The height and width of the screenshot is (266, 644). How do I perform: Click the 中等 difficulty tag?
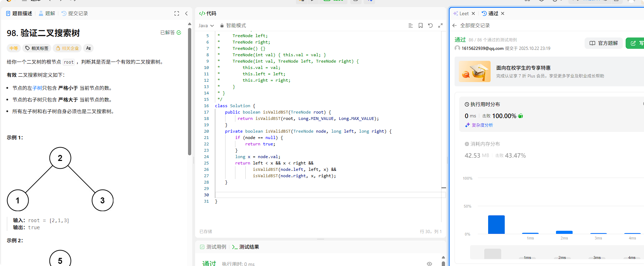(14, 48)
